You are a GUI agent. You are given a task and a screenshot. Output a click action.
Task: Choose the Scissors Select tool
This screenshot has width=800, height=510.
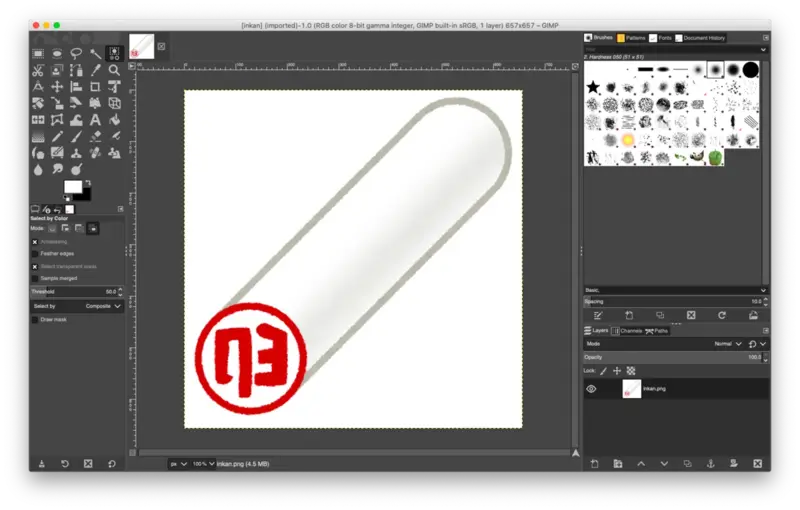(x=38, y=70)
